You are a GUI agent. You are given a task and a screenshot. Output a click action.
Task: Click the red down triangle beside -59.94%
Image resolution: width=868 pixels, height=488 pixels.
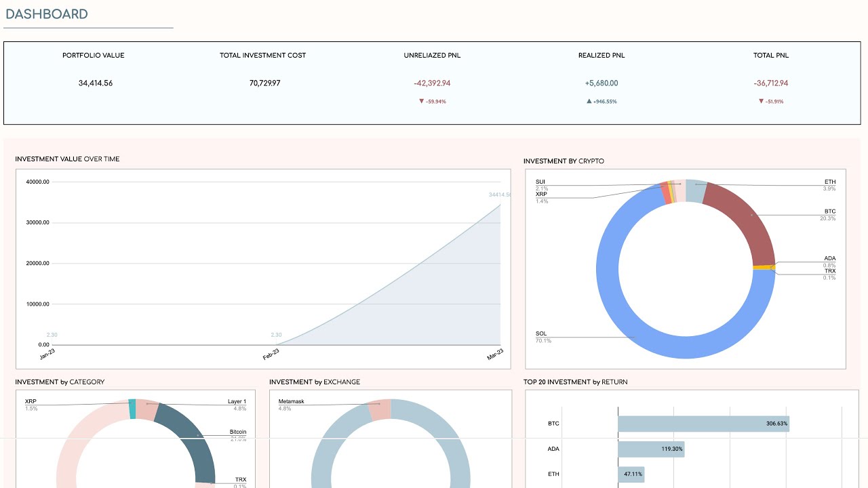point(421,102)
